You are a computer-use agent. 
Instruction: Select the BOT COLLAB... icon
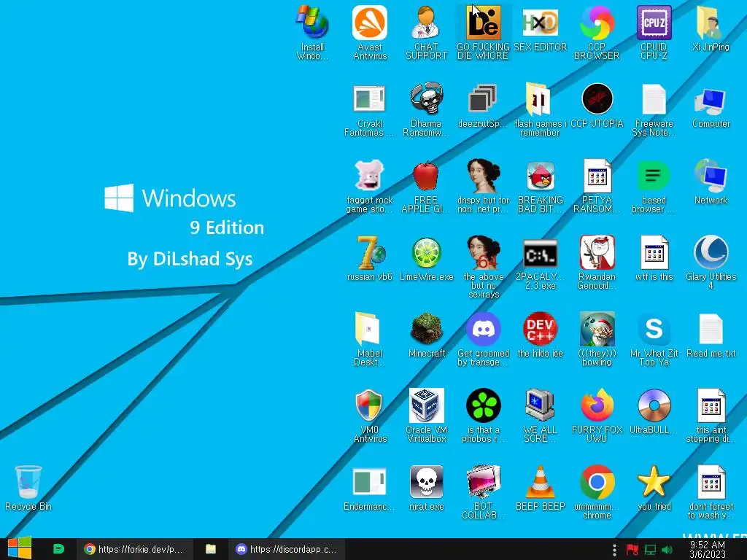(x=483, y=492)
